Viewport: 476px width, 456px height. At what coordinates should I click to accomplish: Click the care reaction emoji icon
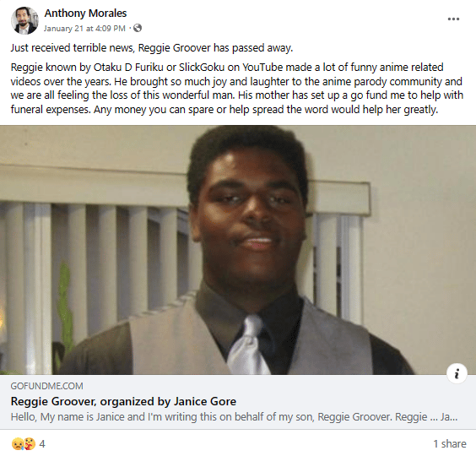[30, 444]
